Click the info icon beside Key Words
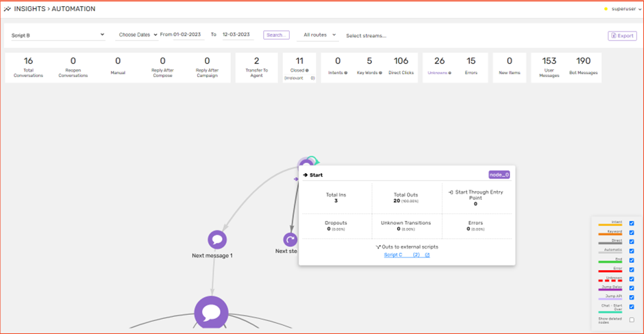The height and width of the screenshot is (334, 644). [x=380, y=73]
